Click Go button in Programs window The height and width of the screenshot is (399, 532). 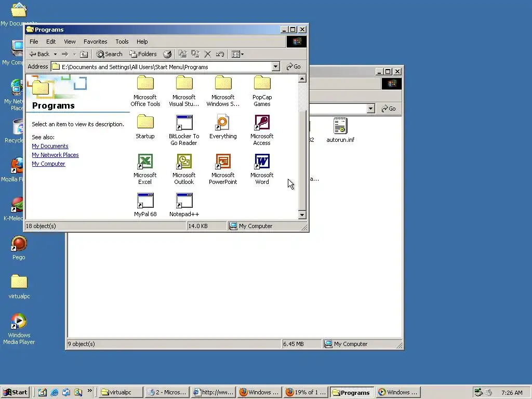(x=294, y=66)
